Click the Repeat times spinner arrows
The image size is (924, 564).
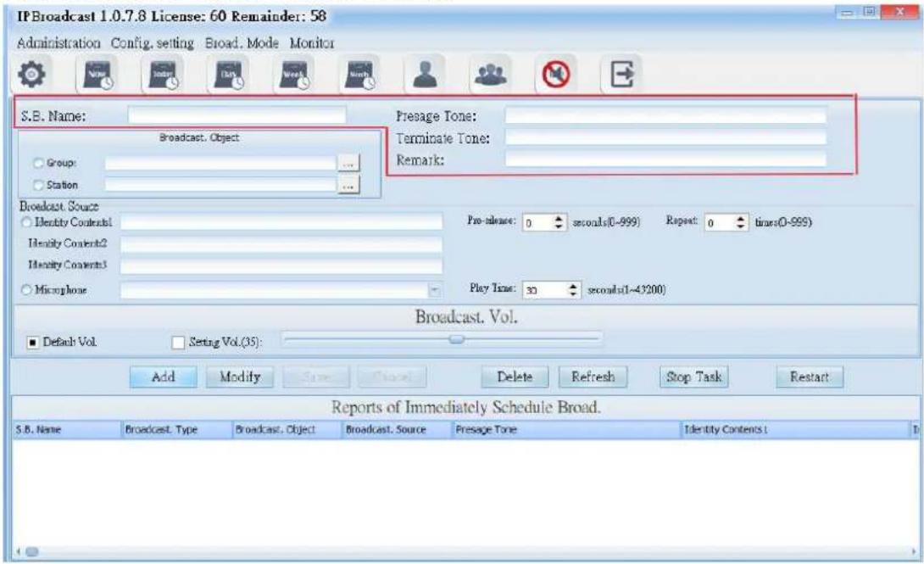pyautogui.click(x=741, y=222)
